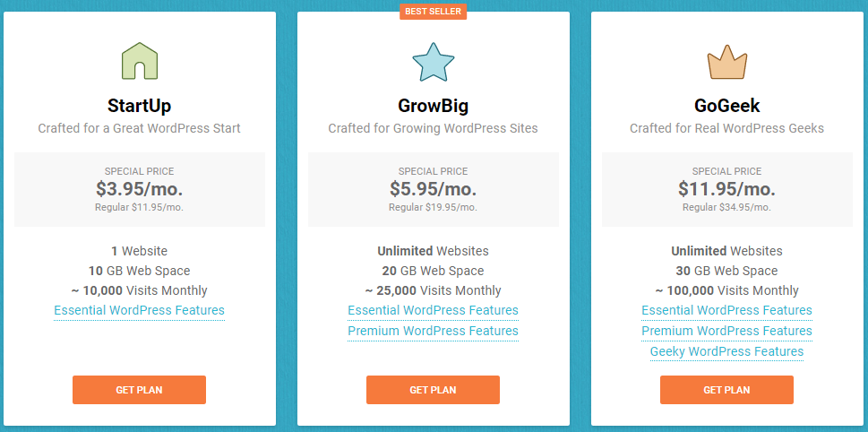Click the green house StartUp icon
This screenshot has height=432, width=868.
pos(140,60)
